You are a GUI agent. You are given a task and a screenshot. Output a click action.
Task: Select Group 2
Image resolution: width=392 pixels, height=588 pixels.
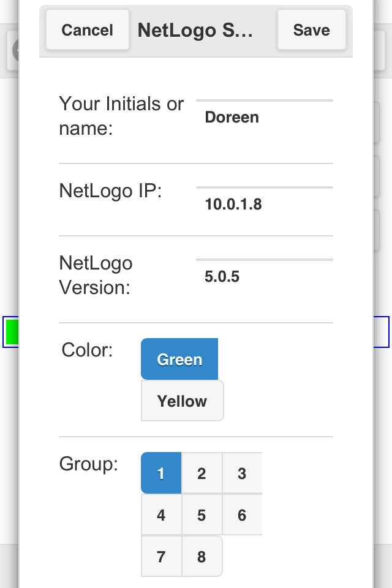click(x=202, y=473)
